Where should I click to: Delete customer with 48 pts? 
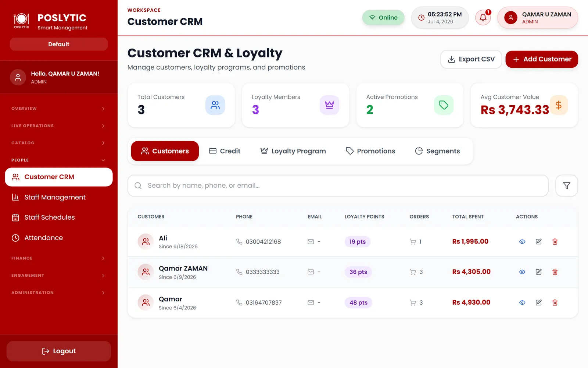point(555,302)
